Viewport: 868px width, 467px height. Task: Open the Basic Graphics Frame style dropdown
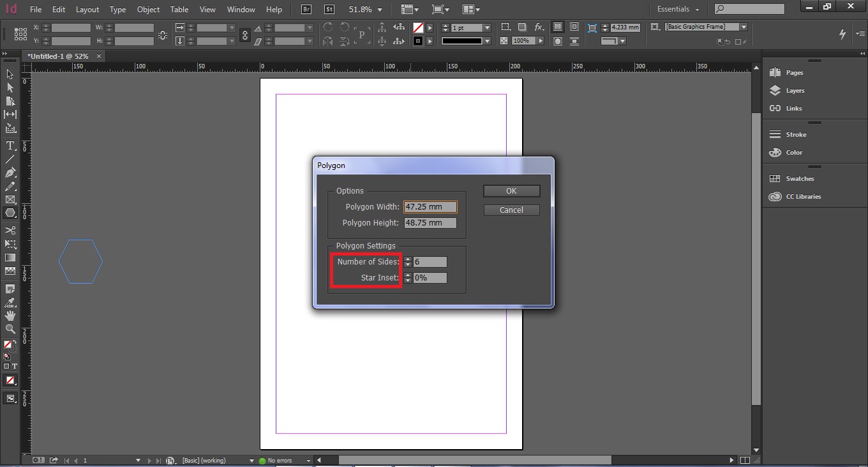pyautogui.click(x=744, y=27)
